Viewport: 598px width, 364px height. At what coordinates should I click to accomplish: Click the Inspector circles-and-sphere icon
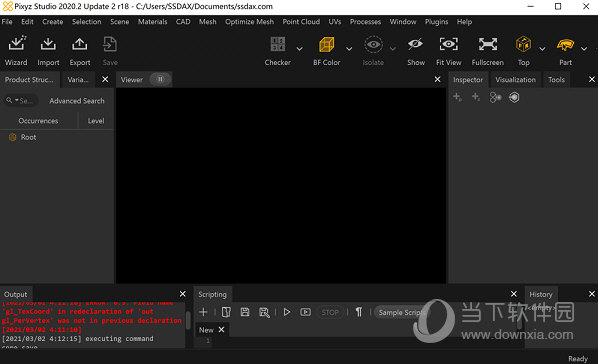495,97
